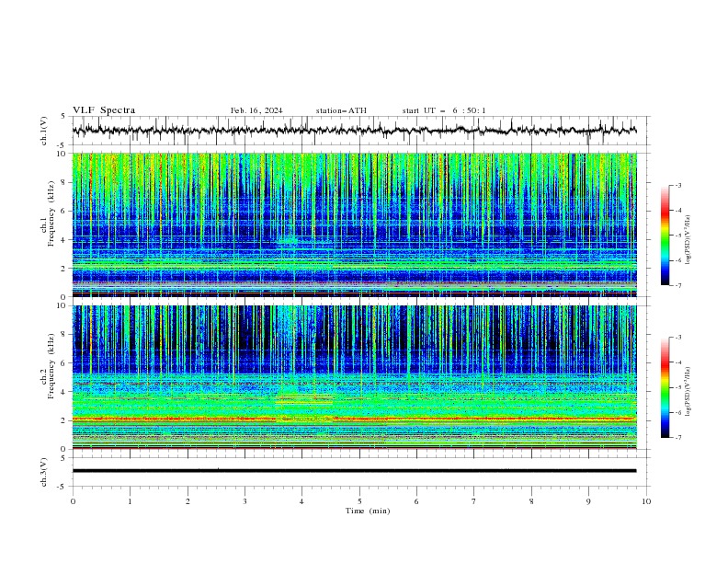Select the "start UT = 6 :50: 1" text
The height and width of the screenshot is (563, 728).
(444, 110)
